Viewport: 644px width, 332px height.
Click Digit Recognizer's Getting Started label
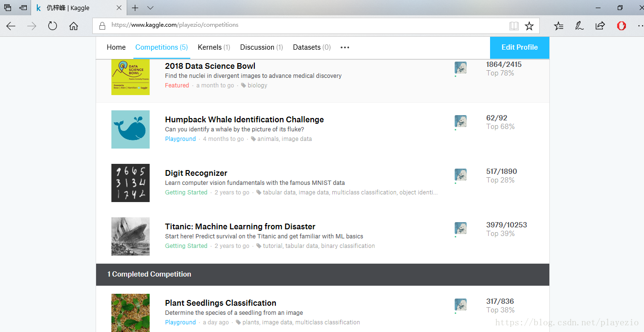click(x=186, y=193)
